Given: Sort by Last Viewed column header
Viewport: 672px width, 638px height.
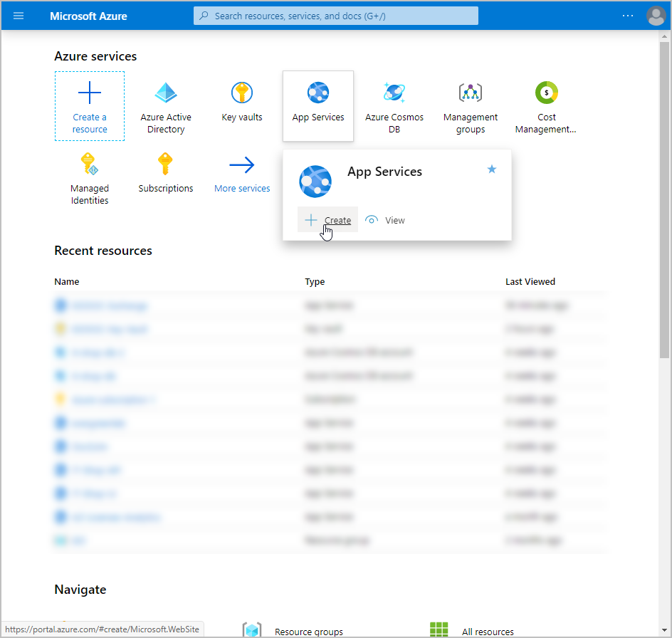Looking at the screenshot, I should [530, 281].
